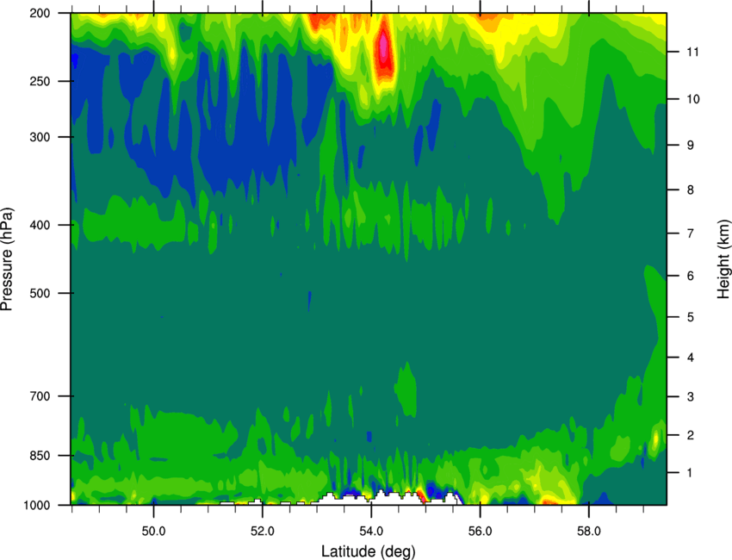732x560 pixels.
Task: Click height tick label 11
Action: (692, 52)
